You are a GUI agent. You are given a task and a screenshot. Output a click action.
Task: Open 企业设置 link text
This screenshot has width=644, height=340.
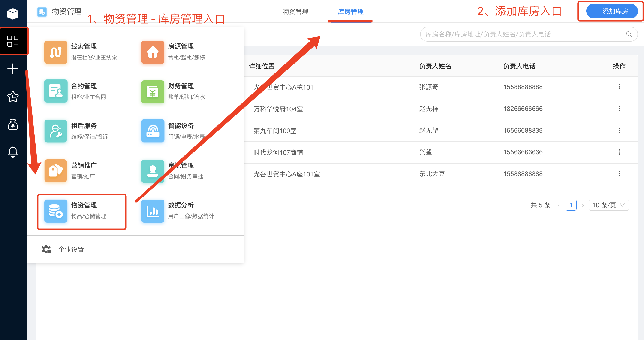pyautogui.click(x=71, y=249)
